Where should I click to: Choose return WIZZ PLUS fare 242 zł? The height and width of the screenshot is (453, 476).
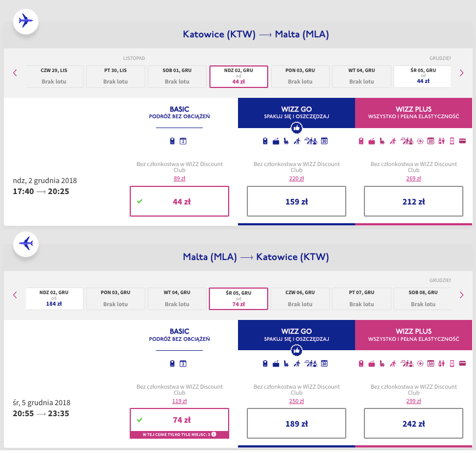(x=413, y=423)
